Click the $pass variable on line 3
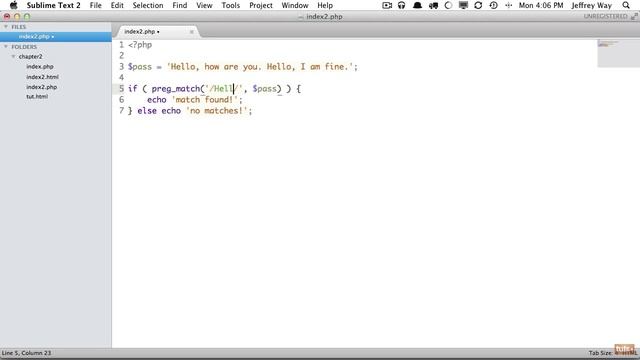The image size is (640, 360). 140,67
